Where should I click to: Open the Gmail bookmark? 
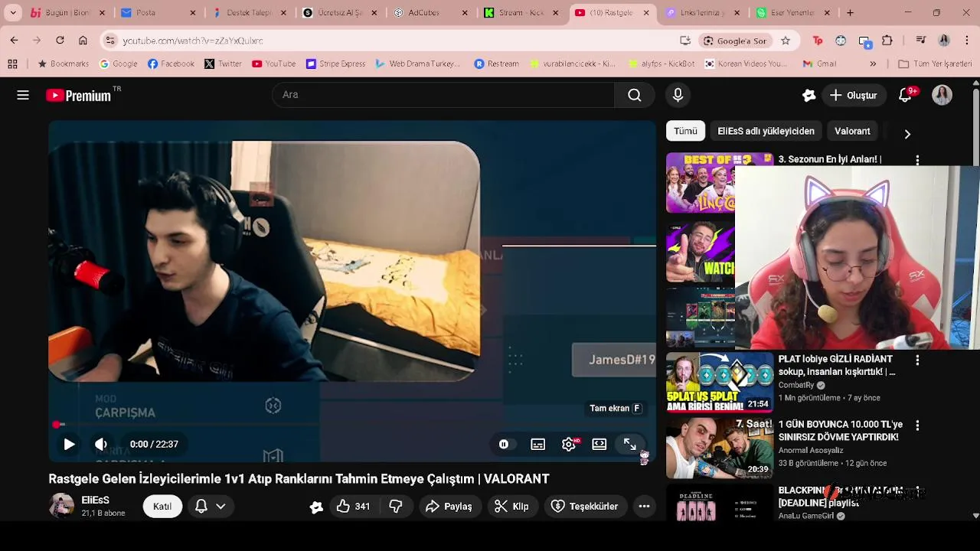[x=818, y=64]
